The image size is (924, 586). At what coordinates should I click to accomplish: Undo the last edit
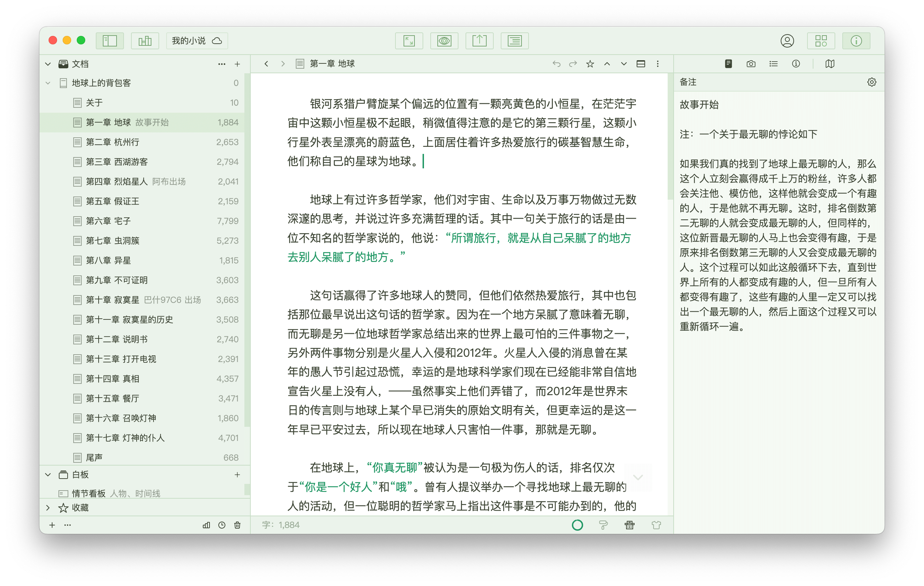[x=556, y=64]
